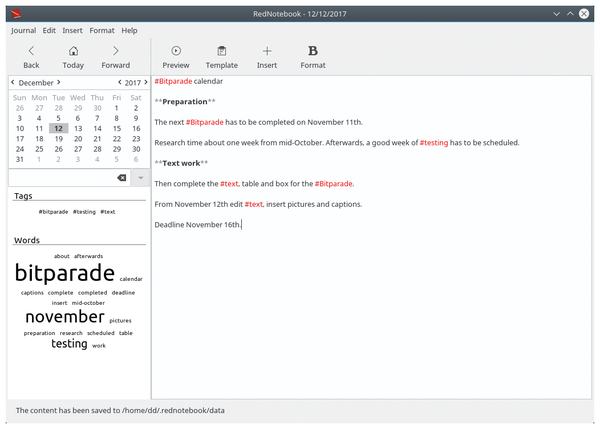
Task: Open the Edit menu
Action: pyautogui.click(x=49, y=31)
